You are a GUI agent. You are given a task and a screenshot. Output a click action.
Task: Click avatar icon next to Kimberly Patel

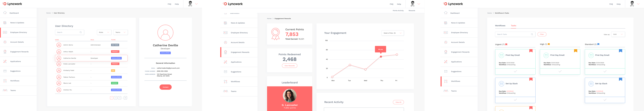click(x=59, y=70)
